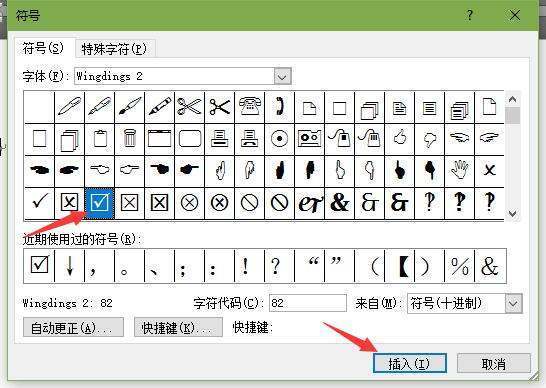Pick recently used semicolon
The width and height of the screenshot is (546, 388).
coord(189,265)
